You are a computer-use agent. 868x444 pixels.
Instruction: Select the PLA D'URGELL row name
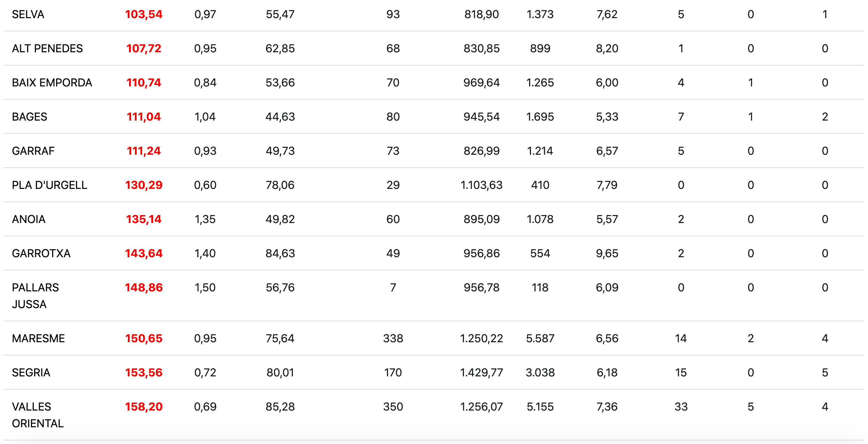click(x=50, y=185)
